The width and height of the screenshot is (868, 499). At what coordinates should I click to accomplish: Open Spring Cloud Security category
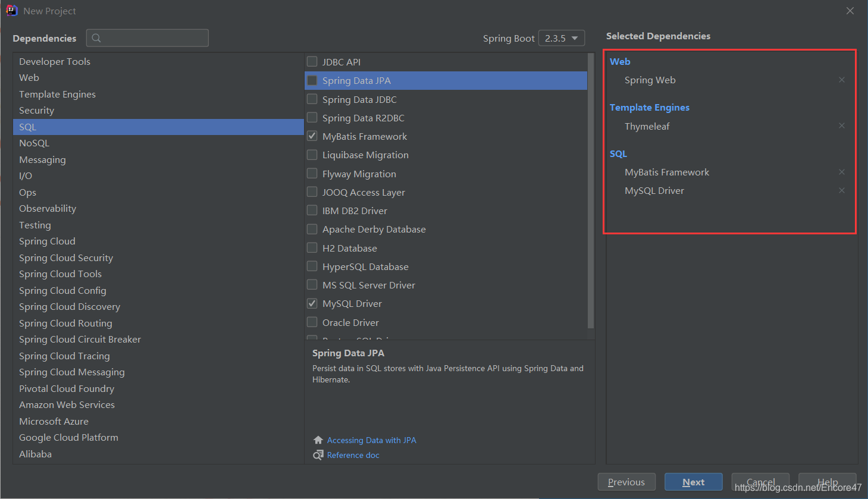point(158,258)
